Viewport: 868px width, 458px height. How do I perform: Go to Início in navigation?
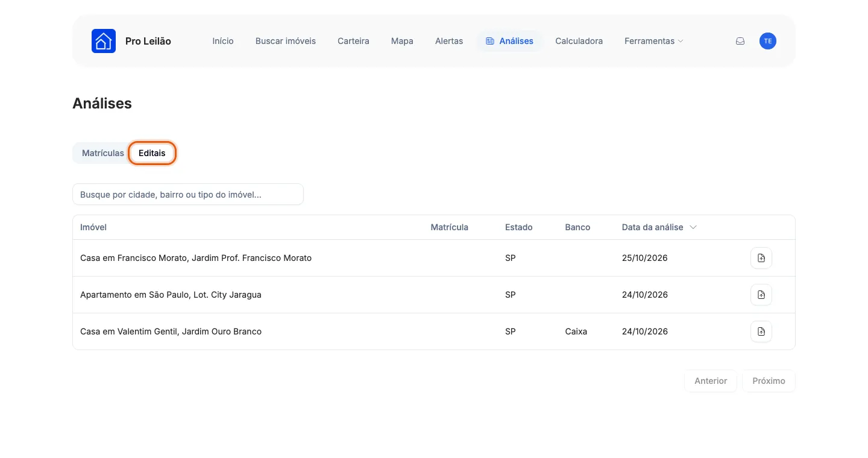click(223, 41)
